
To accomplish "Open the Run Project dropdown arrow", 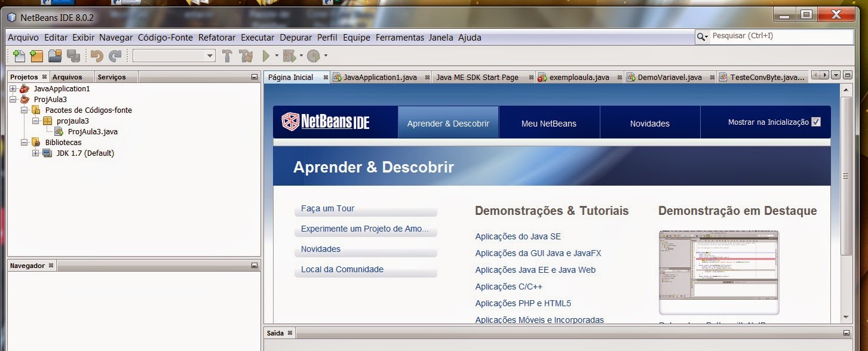I will click(x=277, y=56).
